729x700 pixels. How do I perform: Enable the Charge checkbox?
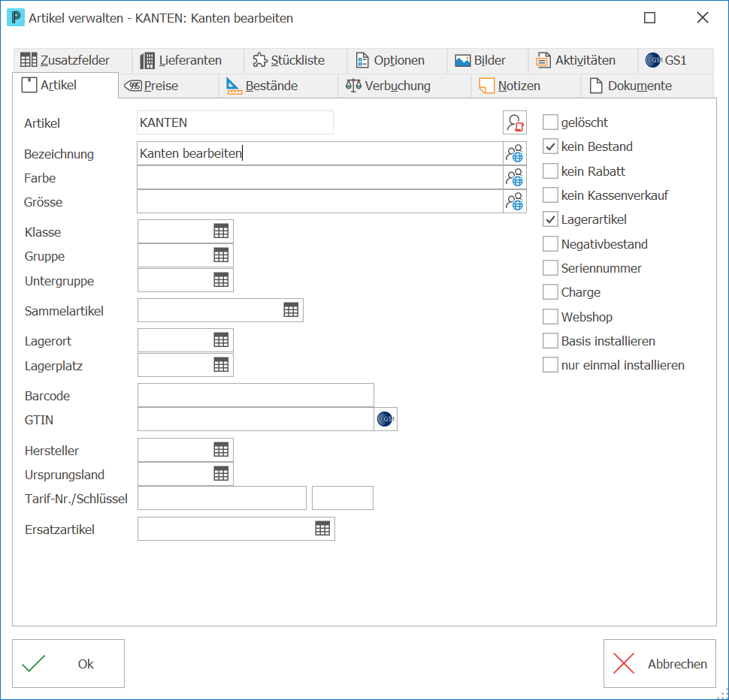(550, 292)
